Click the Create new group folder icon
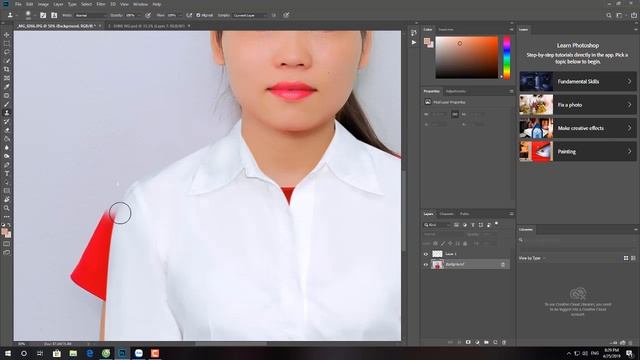The image size is (640, 360). pyautogui.click(x=486, y=342)
